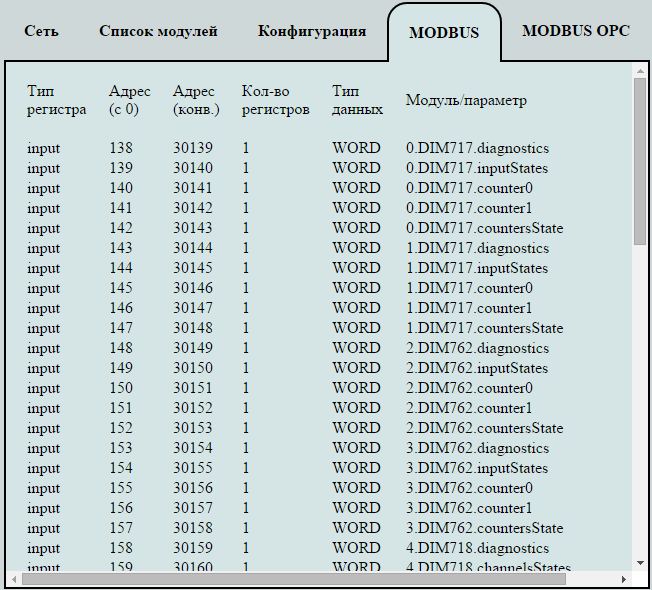Select the 3.DIM762.inputStates entry
Image resolution: width=652 pixels, height=590 pixels.
pyautogui.click(x=477, y=468)
